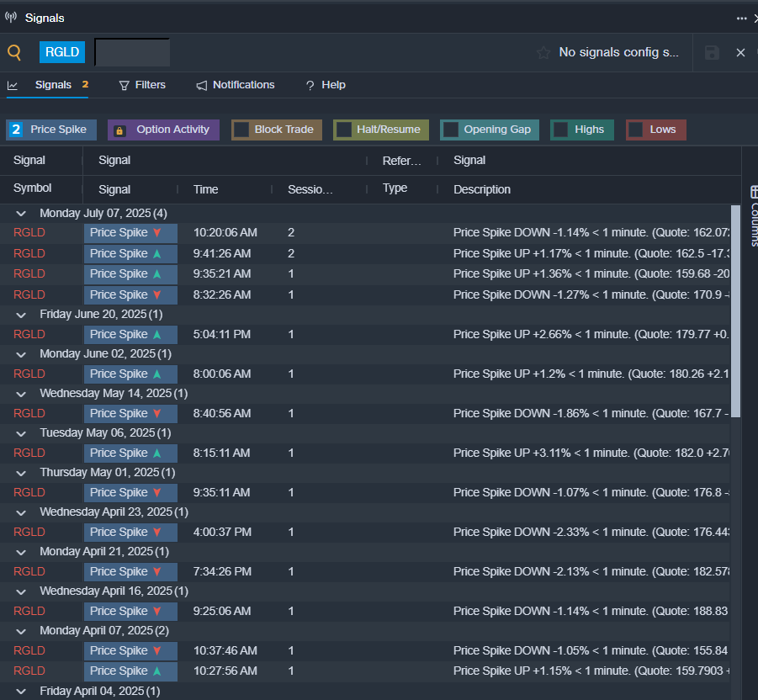The height and width of the screenshot is (700, 758).
Task: Open the Filters tab
Action: click(x=142, y=85)
